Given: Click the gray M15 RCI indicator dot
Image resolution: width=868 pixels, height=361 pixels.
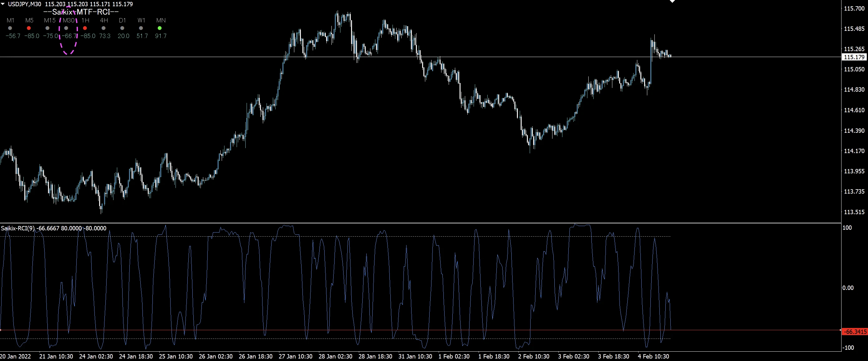Looking at the screenshot, I should 47,28.
